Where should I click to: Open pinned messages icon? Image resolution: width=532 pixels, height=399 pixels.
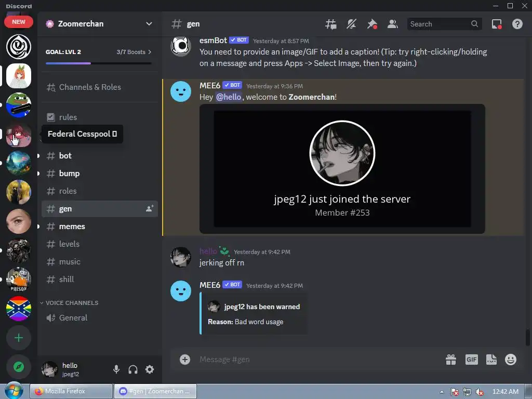tap(372, 24)
